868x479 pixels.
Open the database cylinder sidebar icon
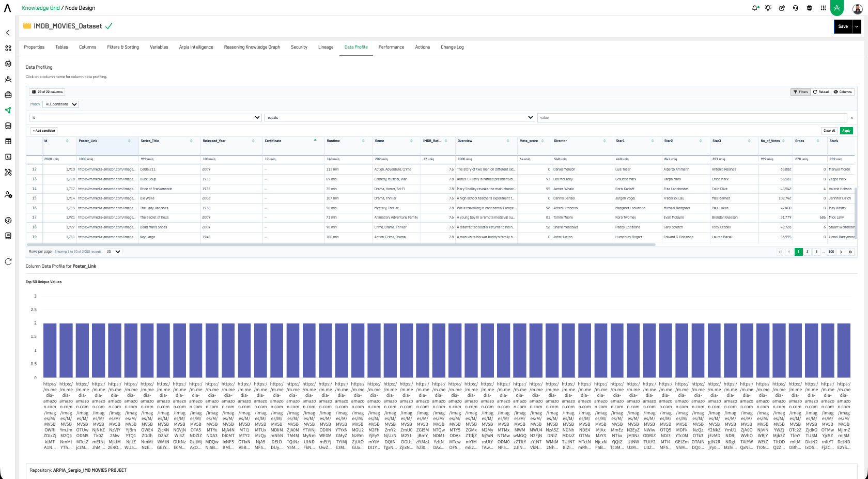(8, 126)
